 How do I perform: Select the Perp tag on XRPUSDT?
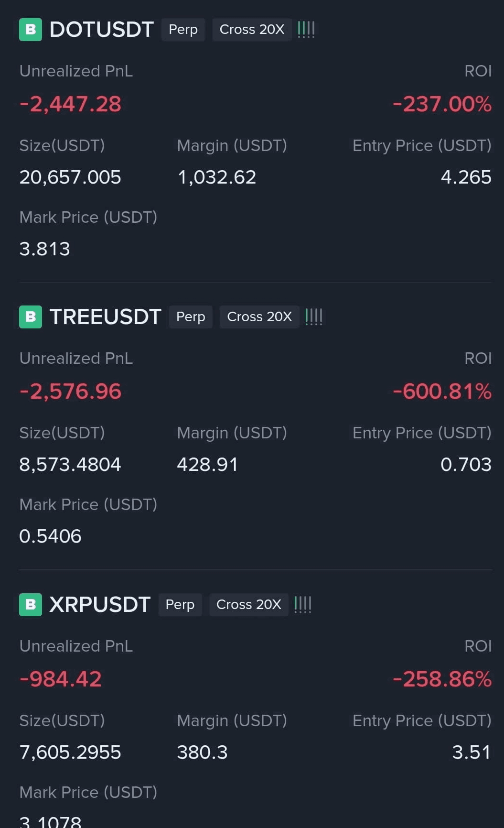point(180,605)
